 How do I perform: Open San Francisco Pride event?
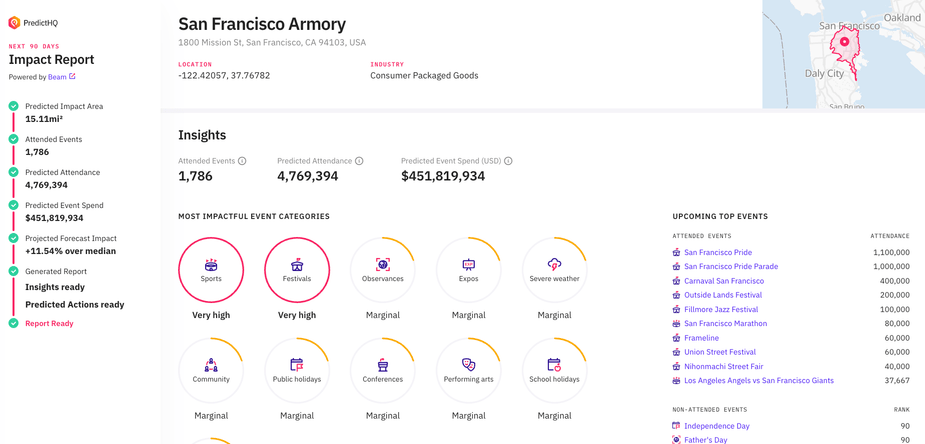coord(718,252)
